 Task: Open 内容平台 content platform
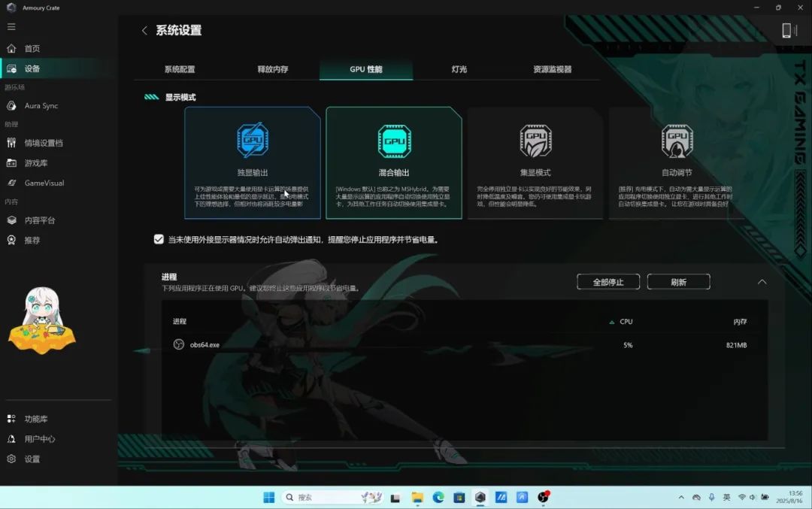point(39,220)
